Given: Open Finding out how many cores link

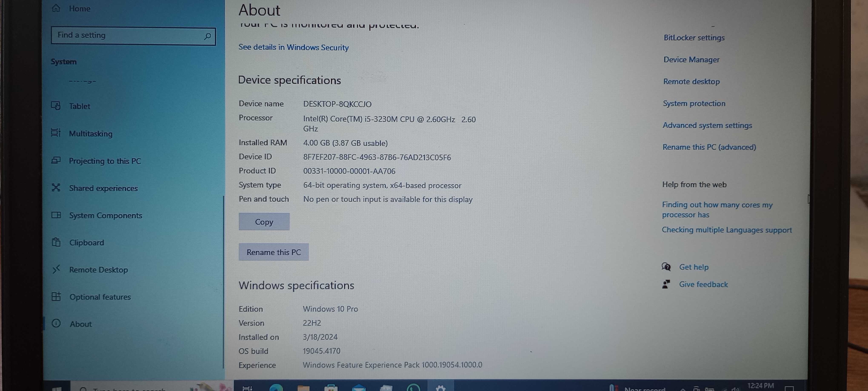Looking at the screenshot, I should (x=717, y=210).
